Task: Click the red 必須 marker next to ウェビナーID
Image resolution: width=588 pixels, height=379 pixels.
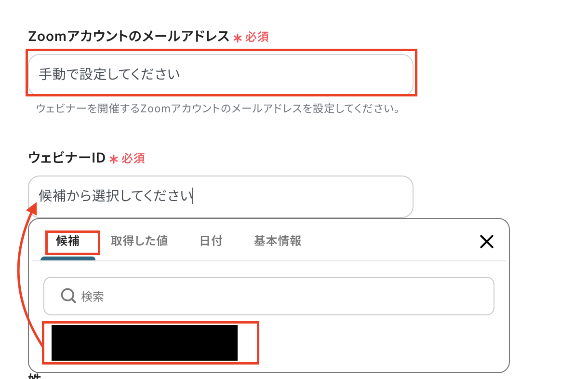Action: (x=133, y=159)
